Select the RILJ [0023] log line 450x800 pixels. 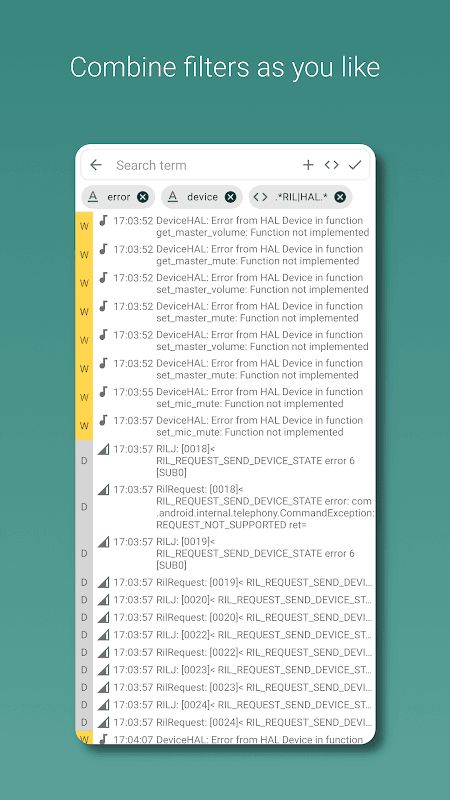226,670
